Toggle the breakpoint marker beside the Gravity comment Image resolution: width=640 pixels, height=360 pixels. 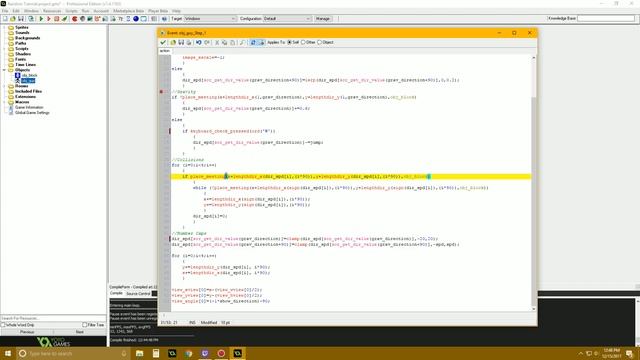pos(161,92)
